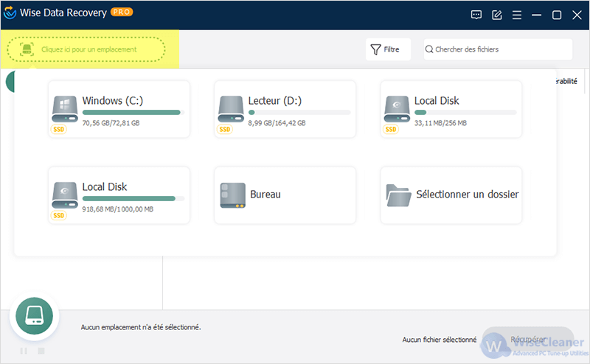Start scan with the round green drive button
Image resolution: width=590 pixels, height=364 pixels.
pos(34,316)
